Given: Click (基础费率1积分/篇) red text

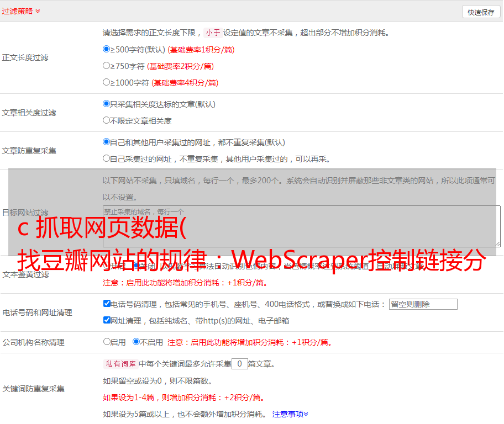Looking at the screenshot, I should pos(201,50).
